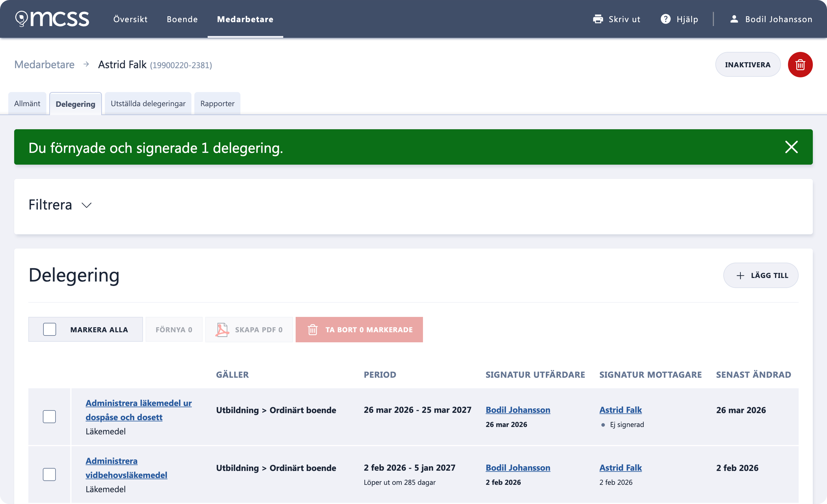The height and width of the screenshot is (504, 827).
Task: Delete the employee with the red trash button
Action: tap(800, 65)
